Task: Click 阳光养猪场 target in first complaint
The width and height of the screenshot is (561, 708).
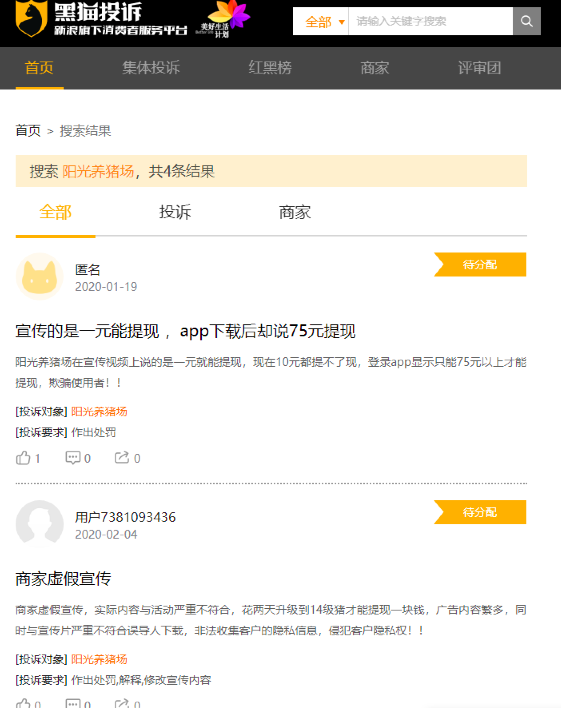Action: (x=99, y=412)
